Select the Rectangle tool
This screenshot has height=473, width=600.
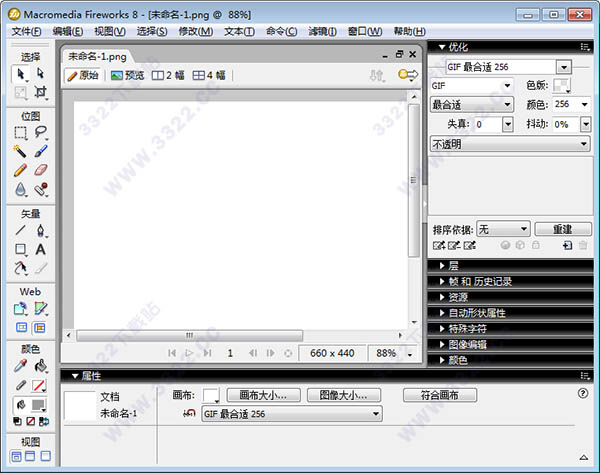21,250
